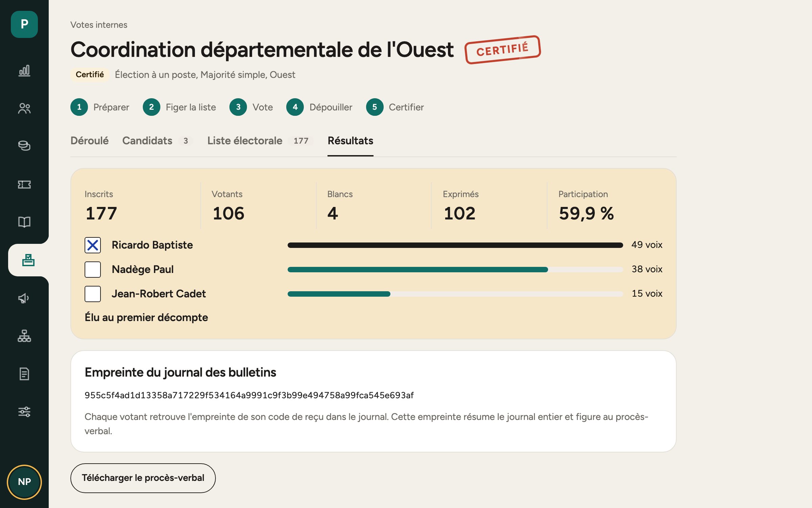Click the 49 voix count
The width and height of the screenshot is (812, 508).
tap(647, 245)
